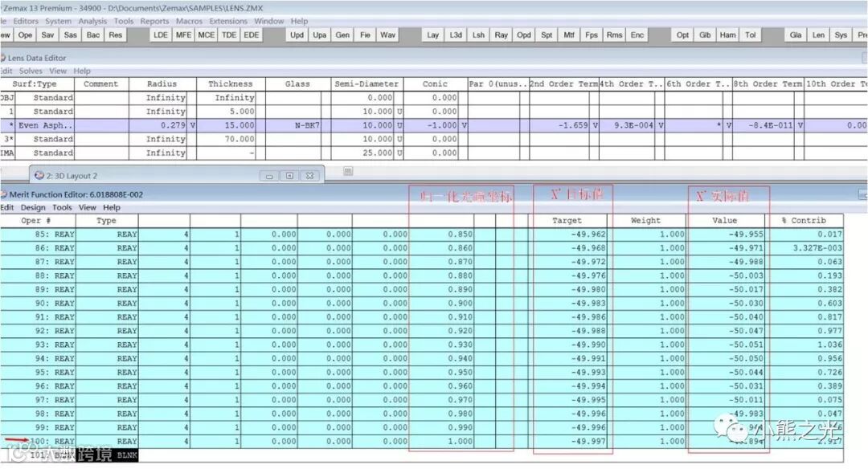Open the Opd fan plot button
Screen dimensions: 868x469
[x=524, y=35]
